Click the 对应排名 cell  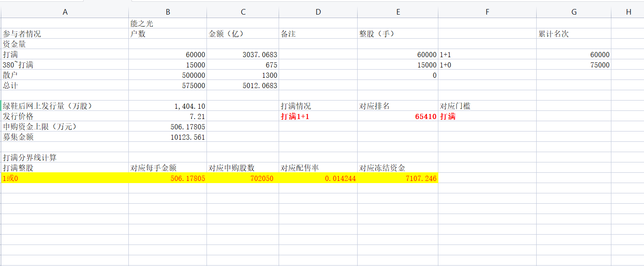pos(398,106)
